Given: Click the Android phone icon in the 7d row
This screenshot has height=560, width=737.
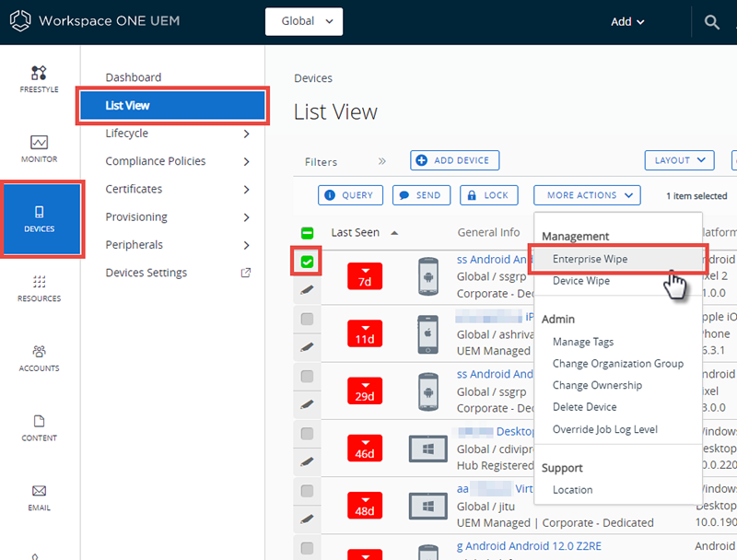Looking at the screenshot, I should coord(428,276).
